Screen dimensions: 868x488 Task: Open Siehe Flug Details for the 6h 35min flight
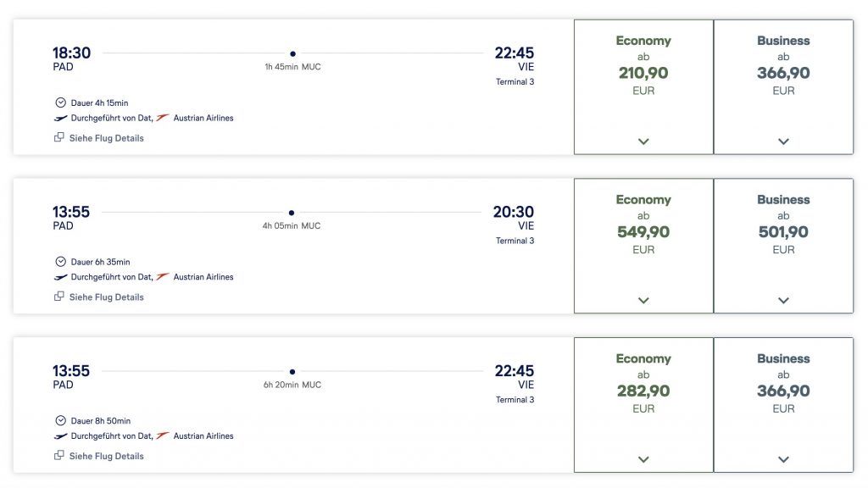tap(106, 297)
